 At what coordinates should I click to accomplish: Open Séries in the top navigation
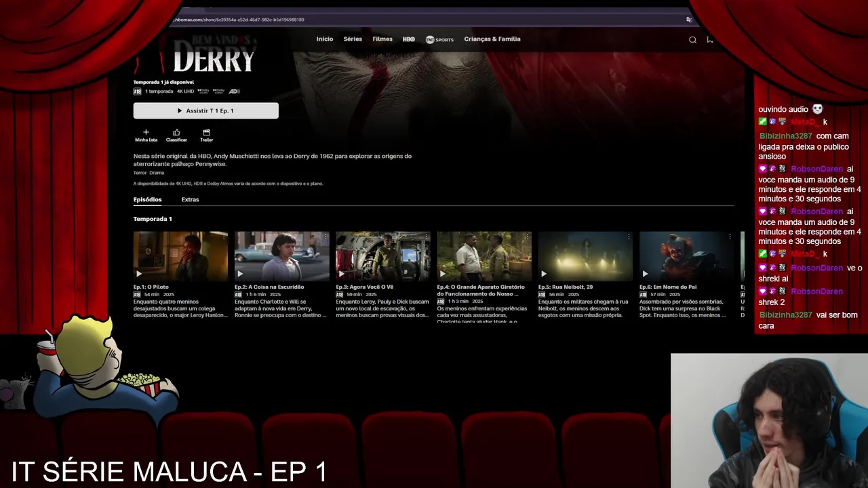click(353, 39)
